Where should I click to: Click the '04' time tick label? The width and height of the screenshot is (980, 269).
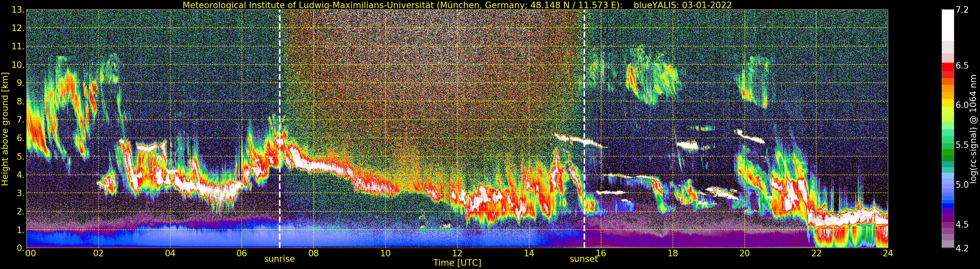[170, 253]
